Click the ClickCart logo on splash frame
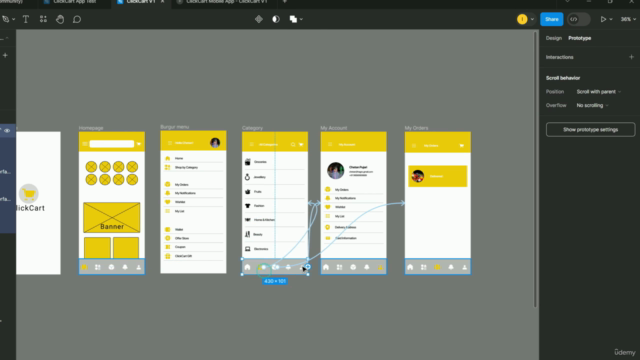This screenshot has height=360, width=640. click(x=29, y=194)
